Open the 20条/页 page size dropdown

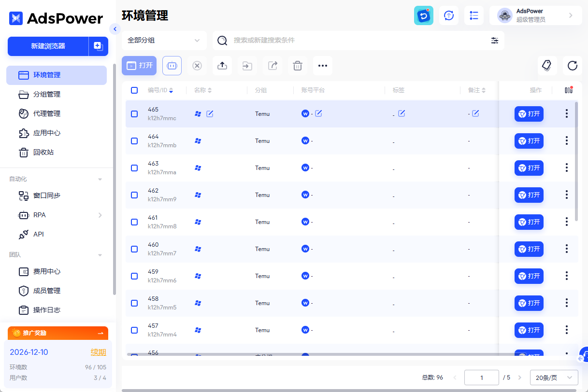point(554,378)
